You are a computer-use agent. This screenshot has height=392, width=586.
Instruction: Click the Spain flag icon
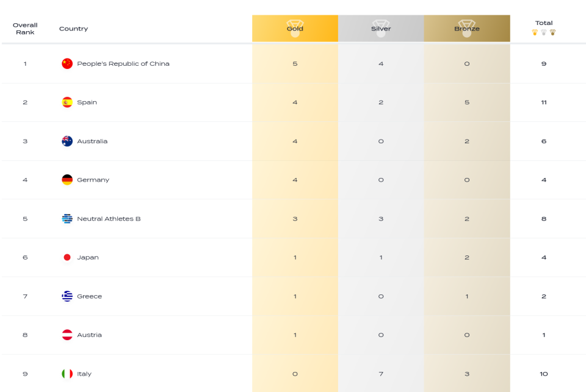click(x=67, y=102)
